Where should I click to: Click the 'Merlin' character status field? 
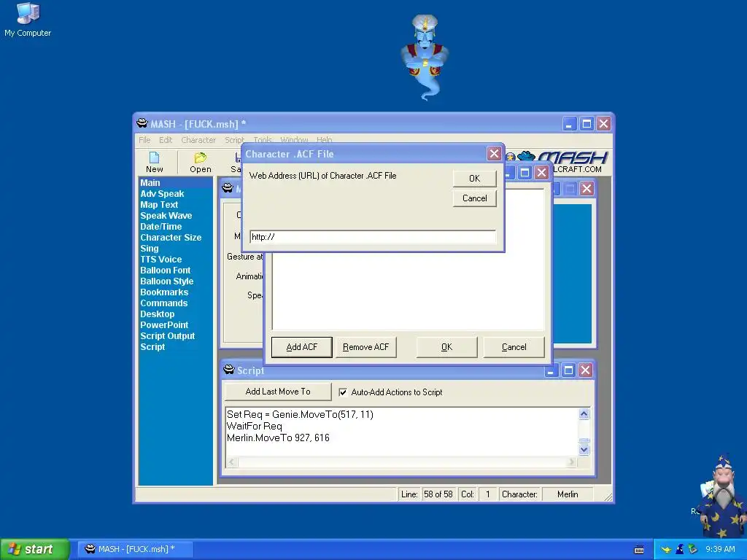[x=568, y=494]
